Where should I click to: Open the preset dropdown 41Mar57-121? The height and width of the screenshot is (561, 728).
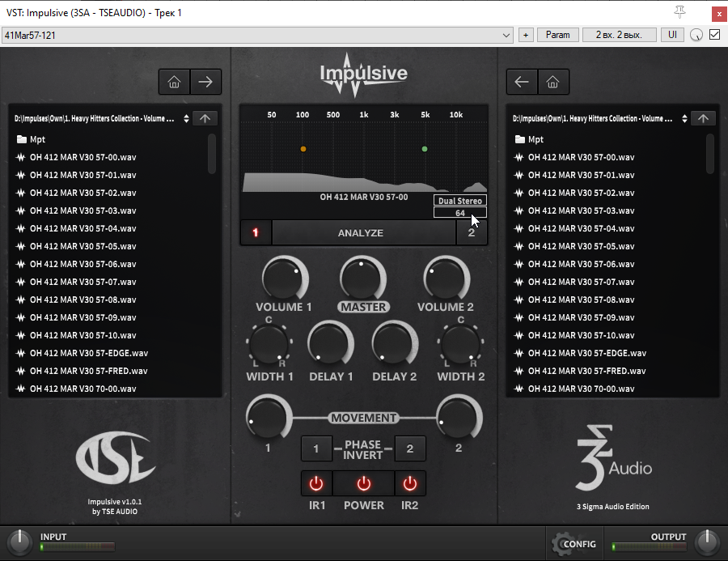pos(257,36)
